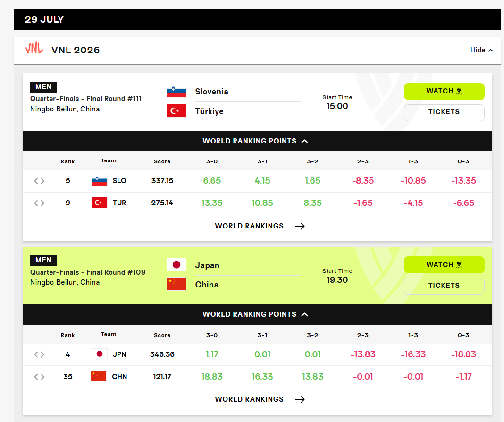This screenshot has height=422, width=504.
Task: Click Watch button for Slovenia vs Türkiye
Action: tap(444, 91)
